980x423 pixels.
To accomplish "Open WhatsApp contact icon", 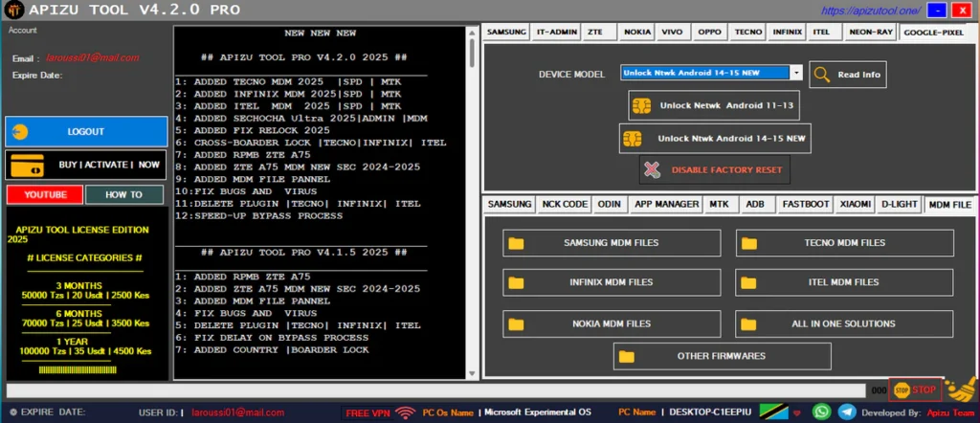I will tap(822, 412).
